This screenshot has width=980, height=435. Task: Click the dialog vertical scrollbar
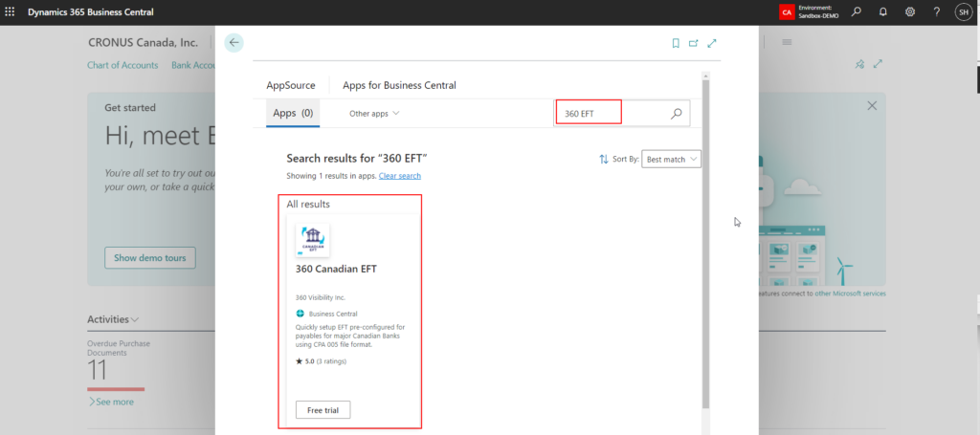click(705, 244)
